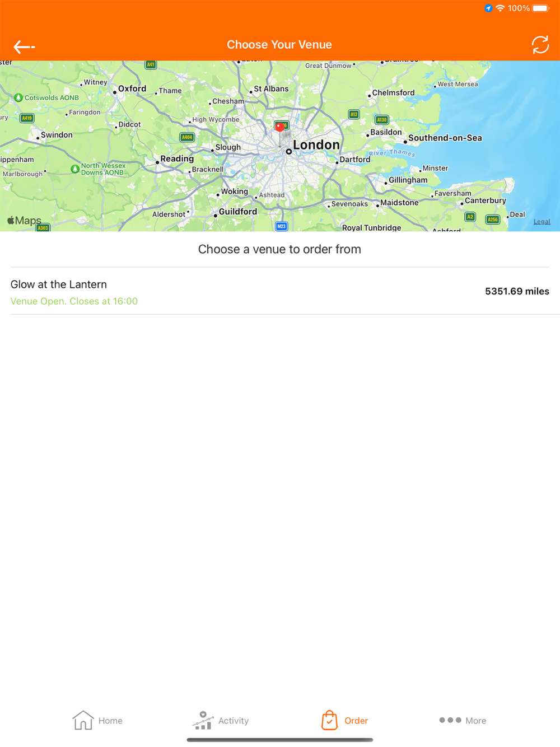Screen dimensions: 560x747
Task: Click the Wi-Fi status icon
Action: (500, 8)
